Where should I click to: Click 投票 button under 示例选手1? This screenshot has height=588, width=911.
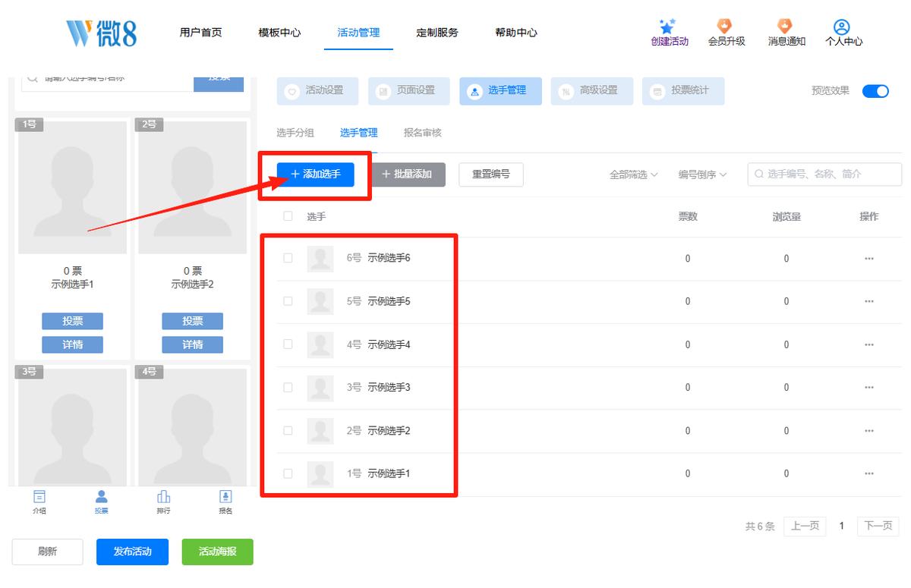coord(72,322)
